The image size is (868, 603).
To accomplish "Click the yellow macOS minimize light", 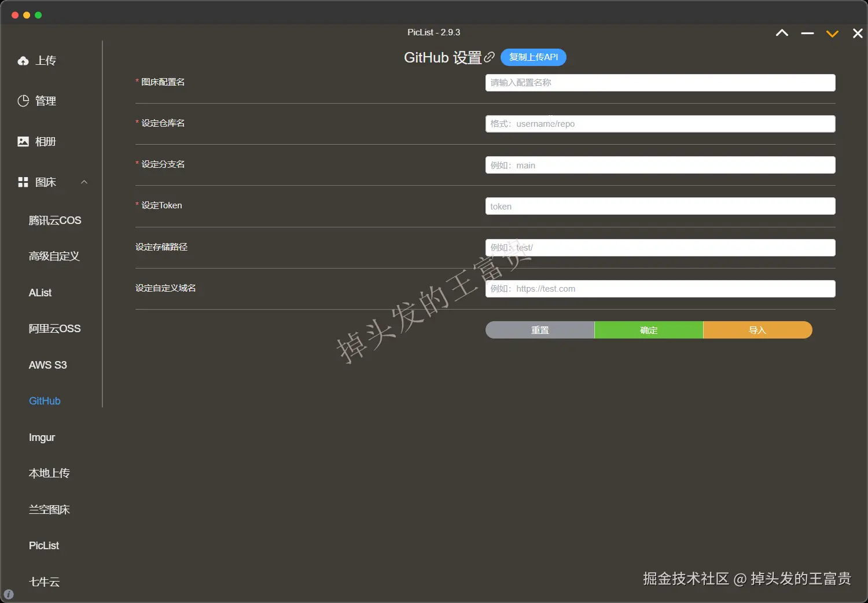I will point(27,15).
